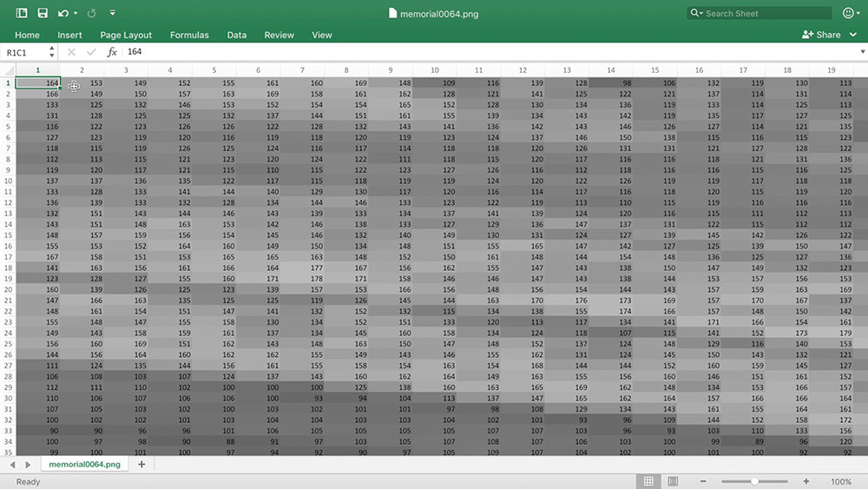The height and width of the screenshot is (489, 868).
Task: Add a new sheet with the plus button
Action: 141,465
